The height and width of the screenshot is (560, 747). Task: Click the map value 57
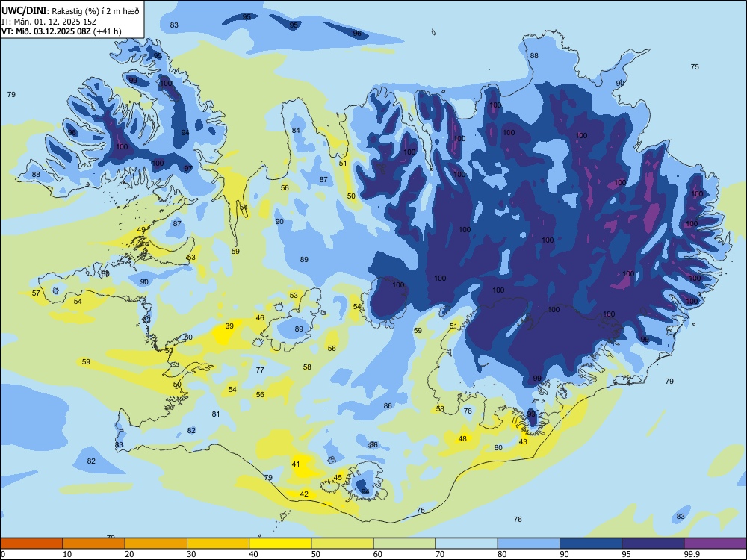tap(36, 293)
